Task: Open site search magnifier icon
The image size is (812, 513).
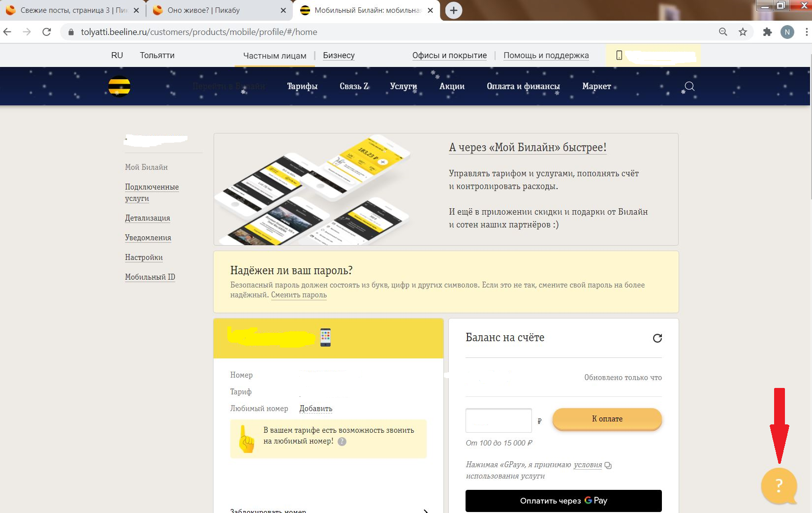Action: pos(689,87)
